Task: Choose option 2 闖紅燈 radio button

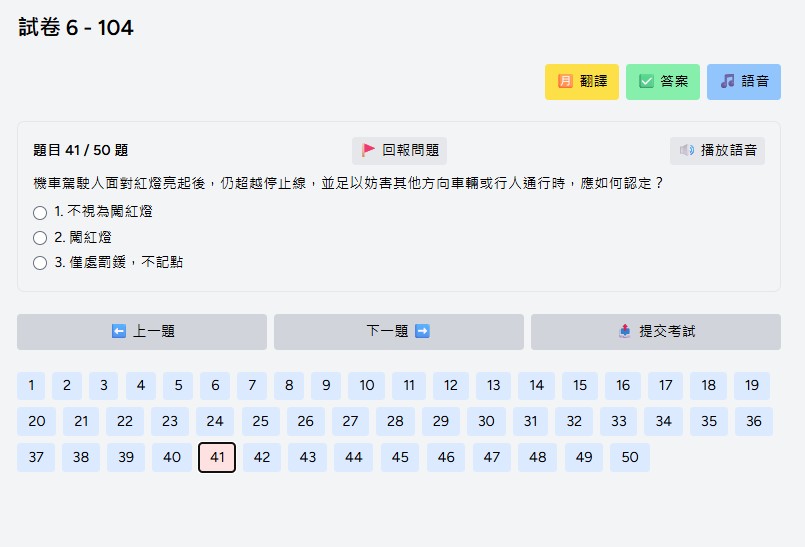Action: pos(40,237)
